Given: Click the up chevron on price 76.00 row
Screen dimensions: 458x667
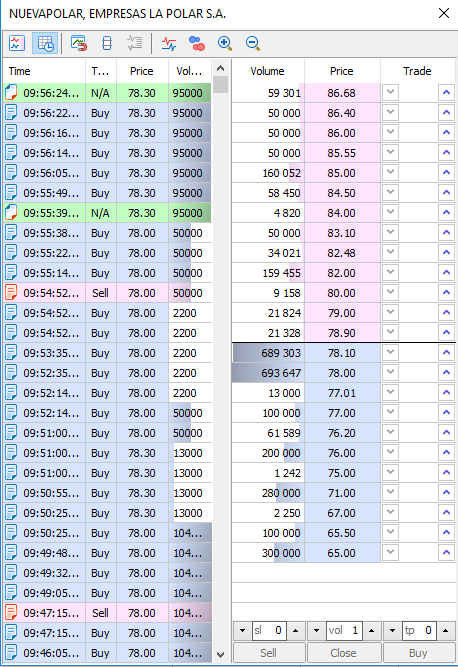Looking at the screenshot, I should [x=446, y=452].
